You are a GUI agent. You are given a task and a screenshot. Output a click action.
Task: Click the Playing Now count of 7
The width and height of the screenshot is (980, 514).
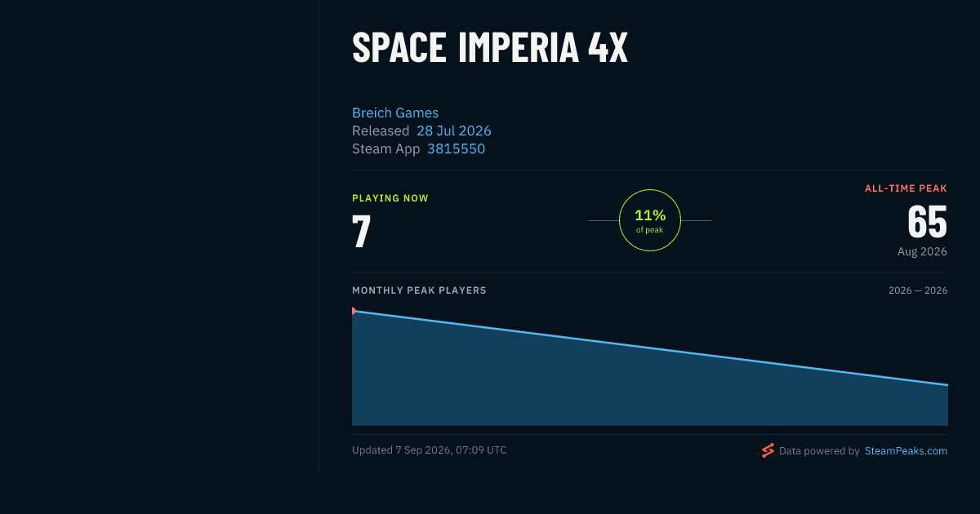[x=362, y=232]
